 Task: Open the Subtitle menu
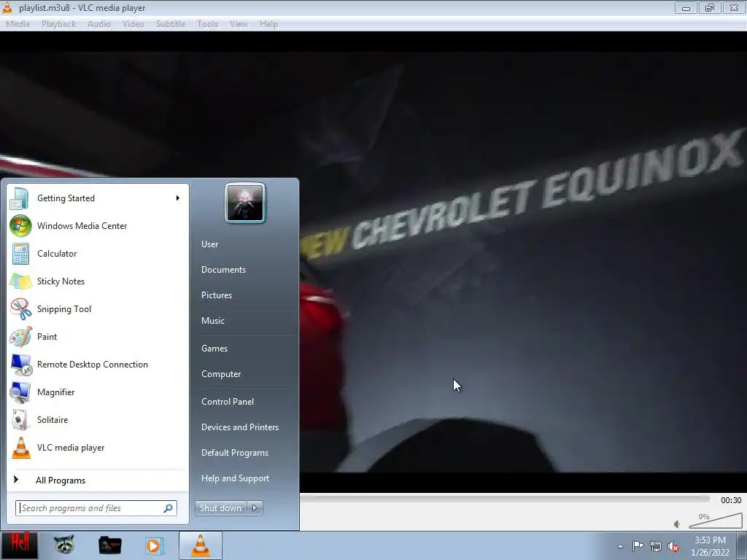tap(171, 24)
